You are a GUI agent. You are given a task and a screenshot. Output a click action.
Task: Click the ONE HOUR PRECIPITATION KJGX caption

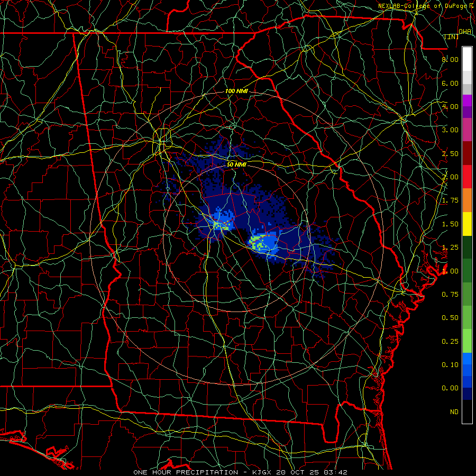(240, 472)
